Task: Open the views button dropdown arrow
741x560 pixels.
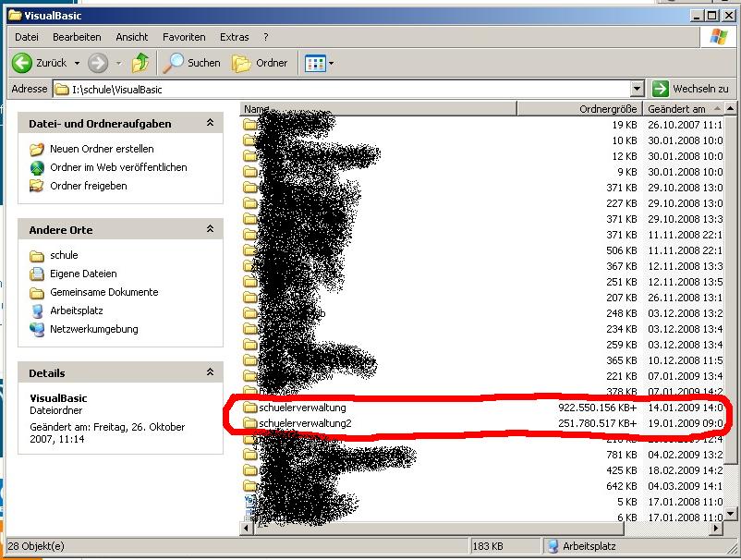Action: (x=331, y=63)
